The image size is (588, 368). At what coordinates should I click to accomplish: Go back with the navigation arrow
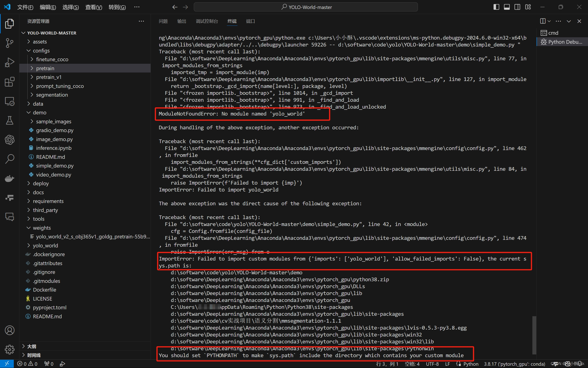(x=175, y=7)
